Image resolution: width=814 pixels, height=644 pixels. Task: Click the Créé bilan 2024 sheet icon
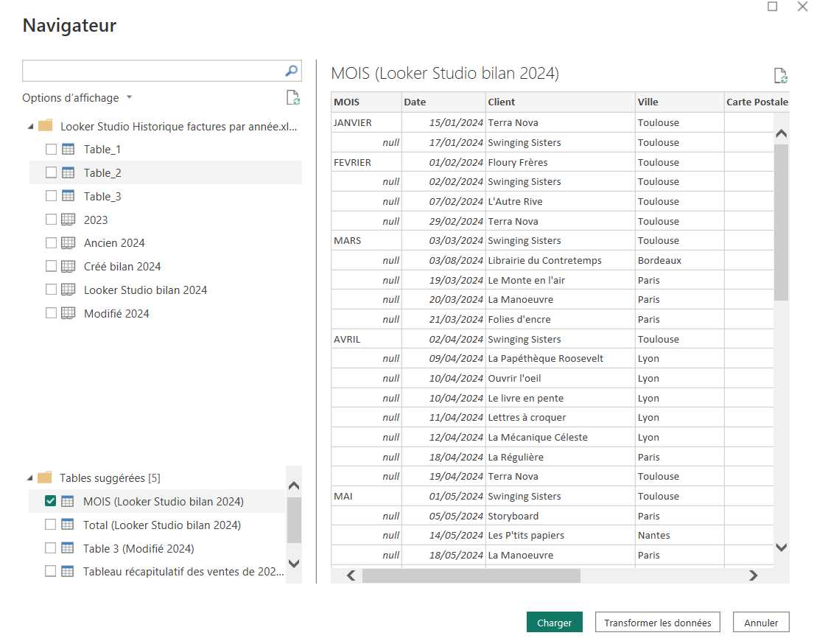click(x=68, y=267)
